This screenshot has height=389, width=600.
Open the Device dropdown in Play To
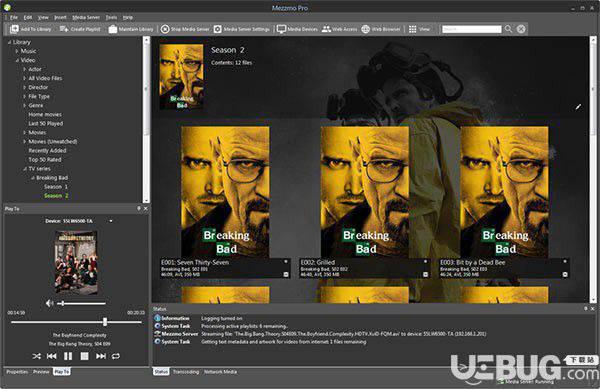pos(111,221)
